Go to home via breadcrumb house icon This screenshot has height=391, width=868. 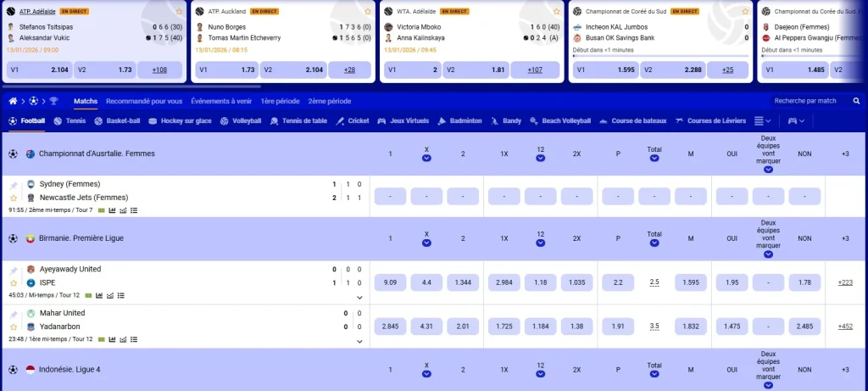[x=13, y=101]
